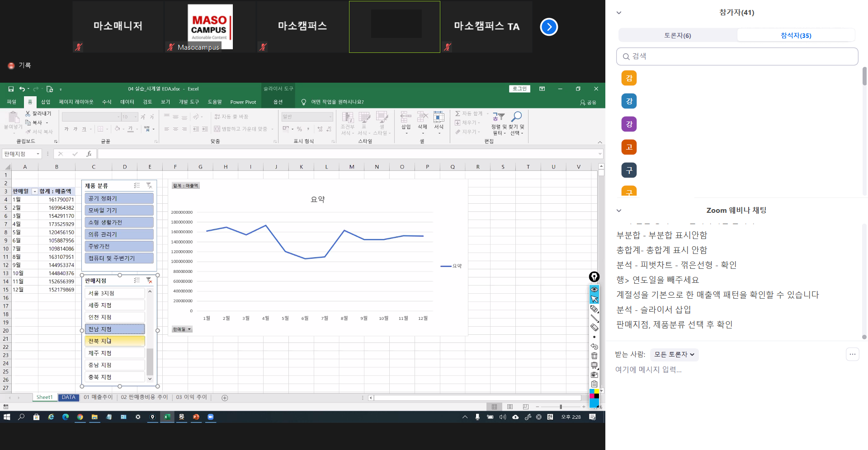868x450 pixels.
Task: Toggle multi-select on the 제품 분류 slicer
Action: click(x=137, y=186)
